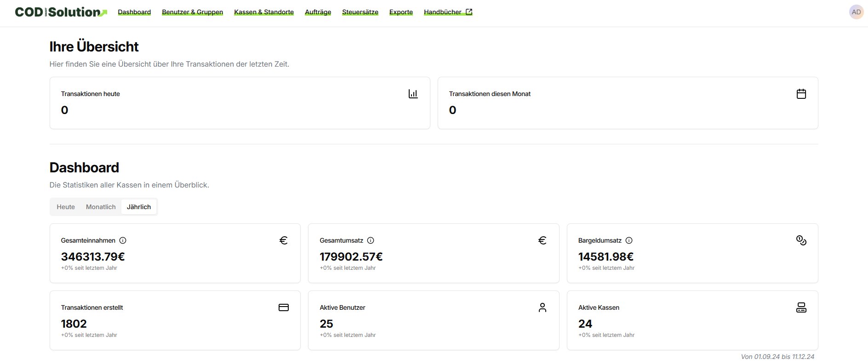
Task: Switch statistics to the Heute tab
Action: pos(66,207)
